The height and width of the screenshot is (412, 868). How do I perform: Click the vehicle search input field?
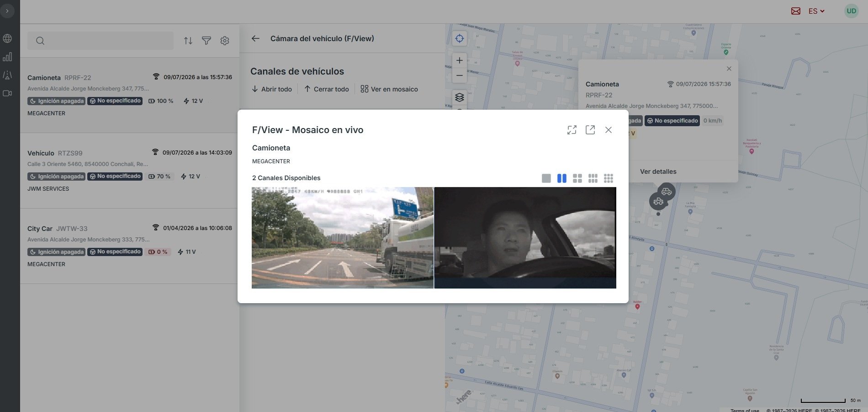101,41
